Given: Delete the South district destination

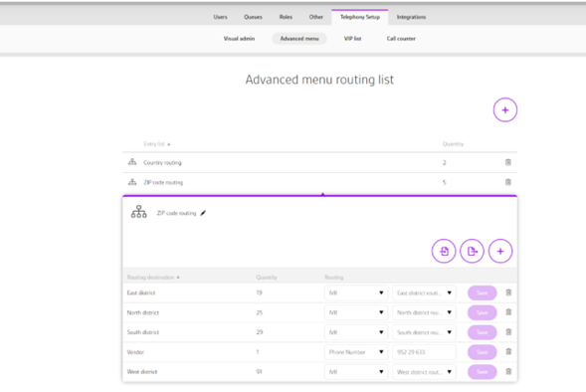Looking at the screenshot, I should pyautogui.click(x=508, y=332).
